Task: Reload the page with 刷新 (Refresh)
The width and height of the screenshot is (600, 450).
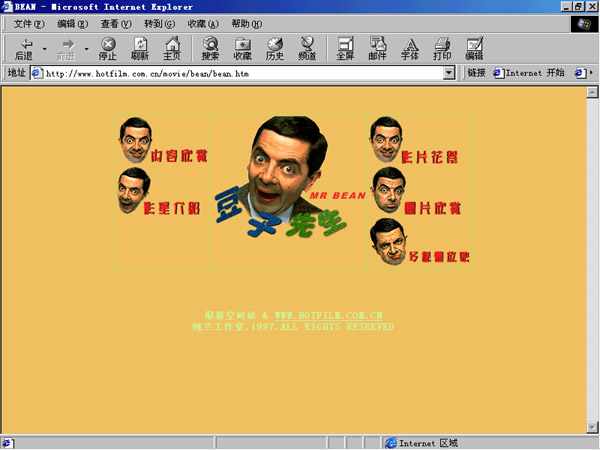Action: pos(140,49)
